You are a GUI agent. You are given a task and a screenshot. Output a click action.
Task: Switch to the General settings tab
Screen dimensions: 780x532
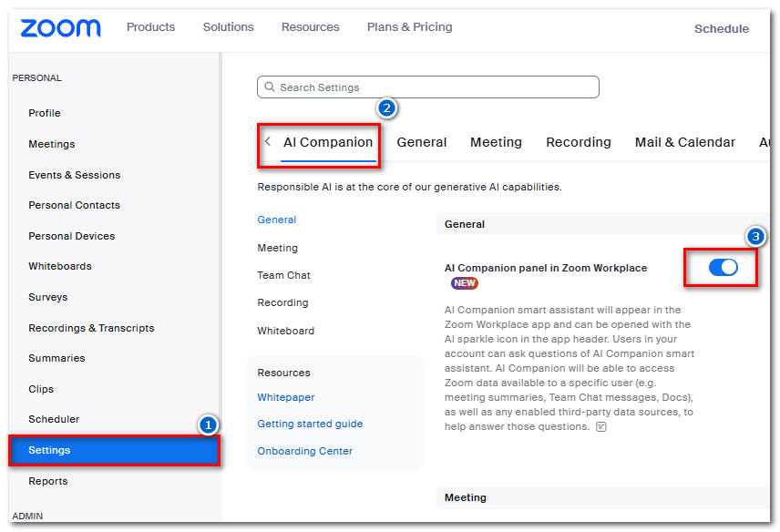tap(422, 142)
